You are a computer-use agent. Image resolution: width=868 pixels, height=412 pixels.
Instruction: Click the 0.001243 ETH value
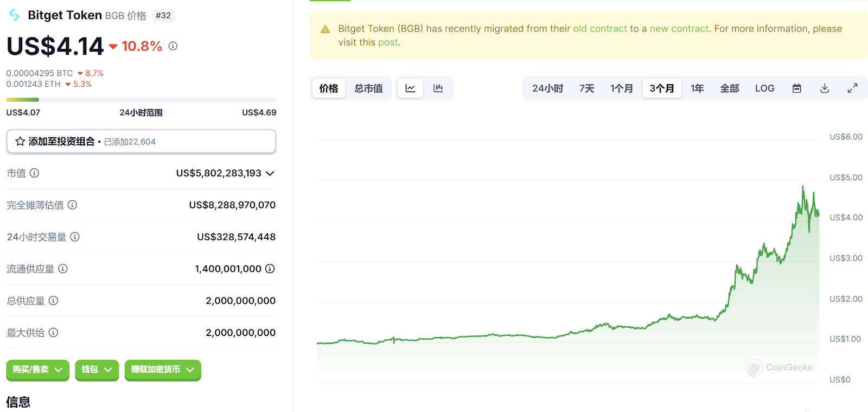34,84
